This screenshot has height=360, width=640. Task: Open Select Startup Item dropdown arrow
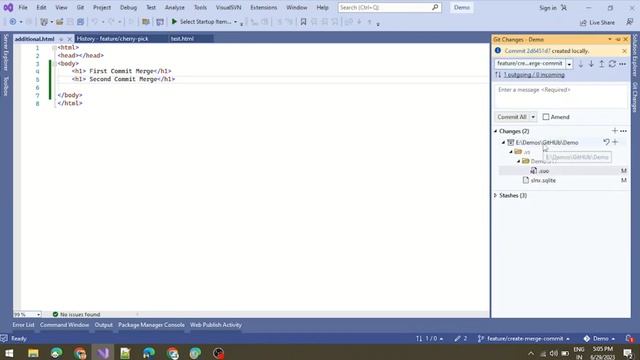[235, 22]
